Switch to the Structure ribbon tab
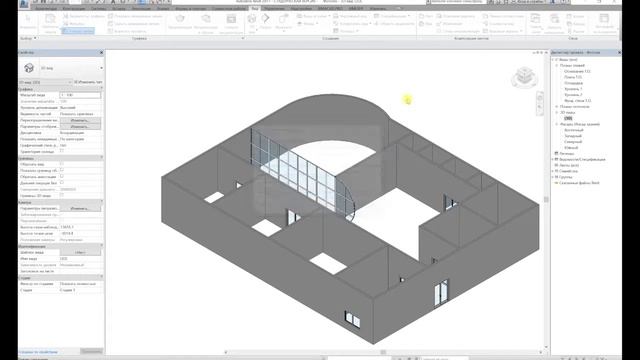The height and width of the screenshot is (360, 640). click(x=74, y=8)
